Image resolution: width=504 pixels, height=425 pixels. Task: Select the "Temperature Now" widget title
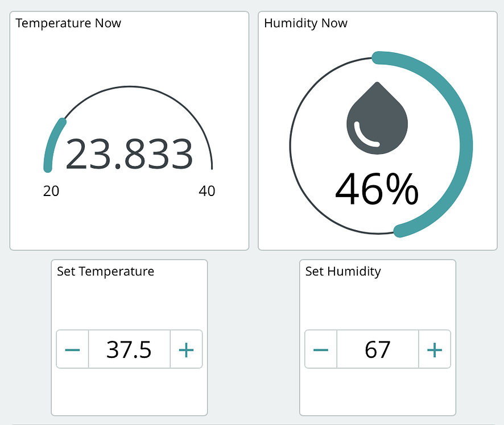click(x=68, y=23)
